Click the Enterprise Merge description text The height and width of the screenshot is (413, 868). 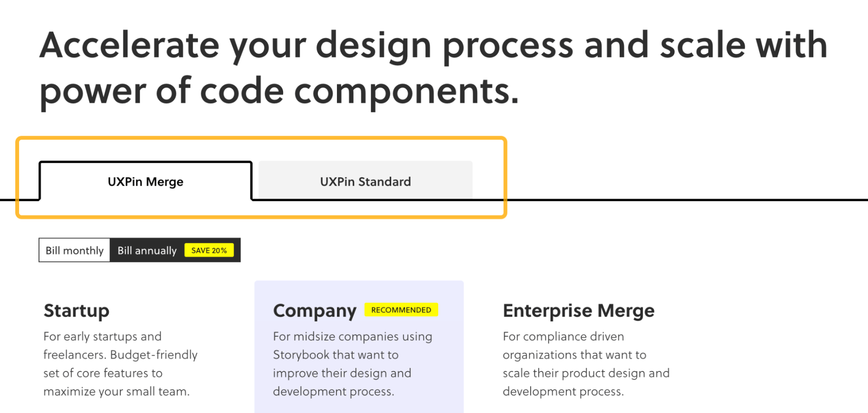coord(586,364)
